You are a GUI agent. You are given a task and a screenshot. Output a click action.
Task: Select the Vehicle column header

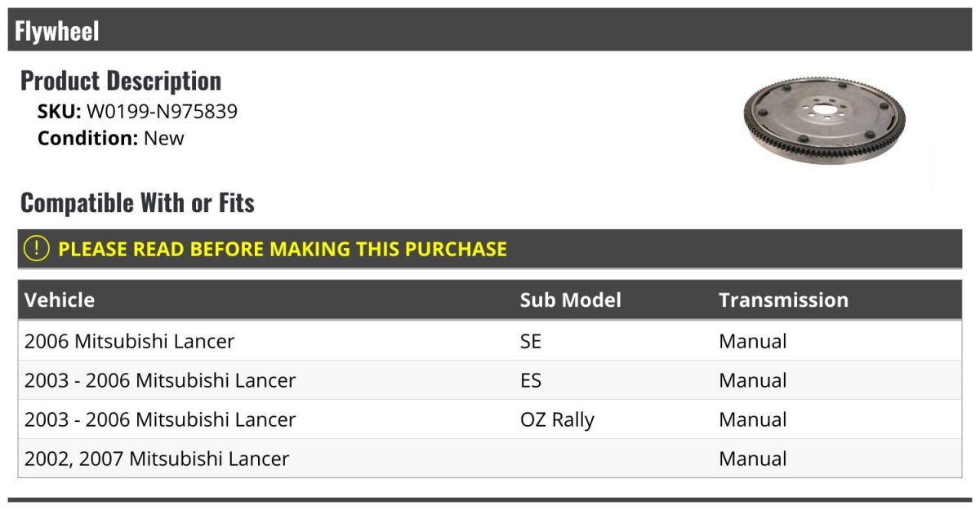(x=60, y=299)
